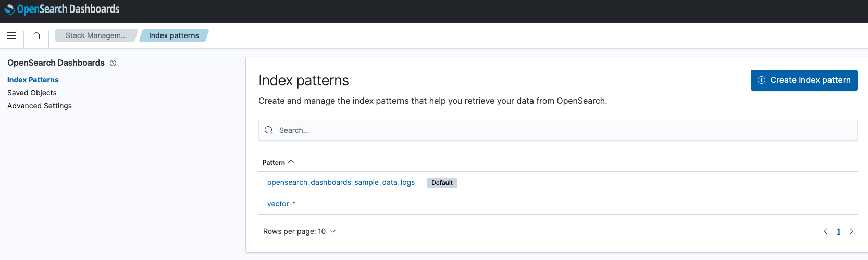The image size is (868, 260).
Task: Open opensearch_dashboards_sample_data_logs pattern
Action: (x=341, y=182)
